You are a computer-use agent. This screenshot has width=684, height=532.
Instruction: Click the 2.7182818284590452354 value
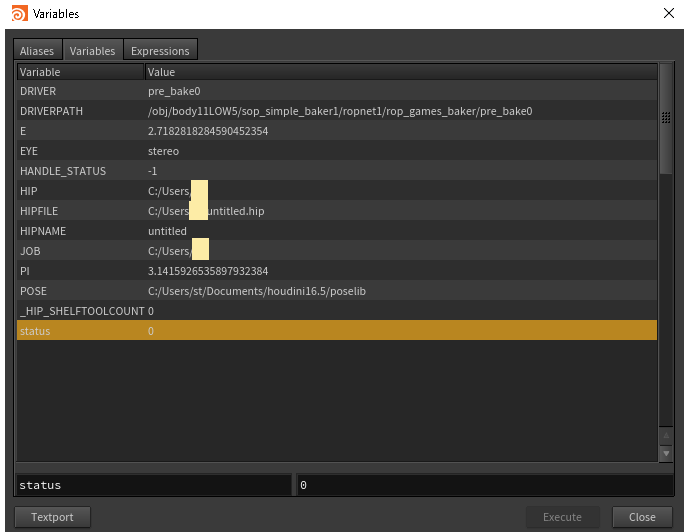click(x=208, y=131)
